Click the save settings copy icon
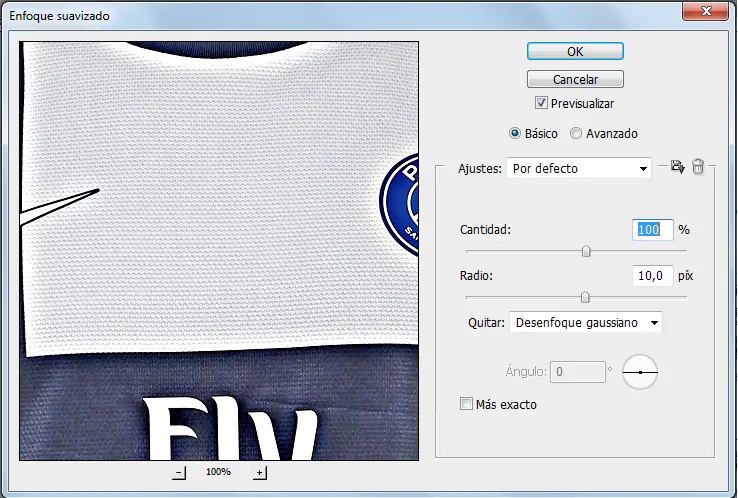 click(677, 167)
